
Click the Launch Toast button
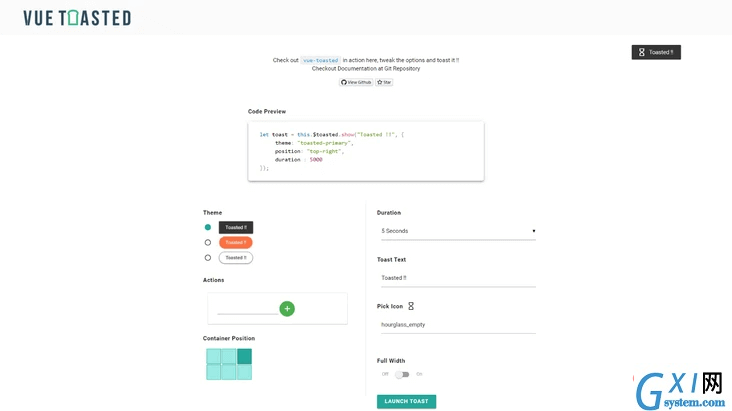[407, 401]
